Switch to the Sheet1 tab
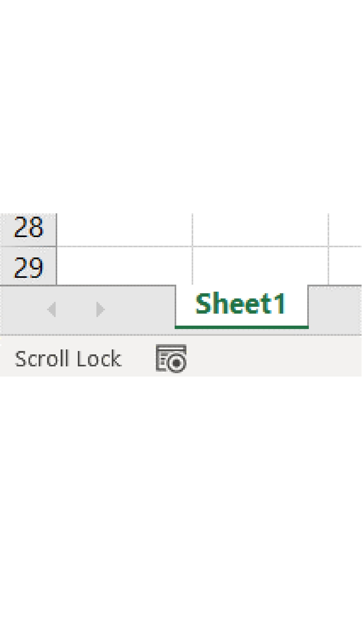Viewport: 362px width, 644px height. [x=241, y=304]
